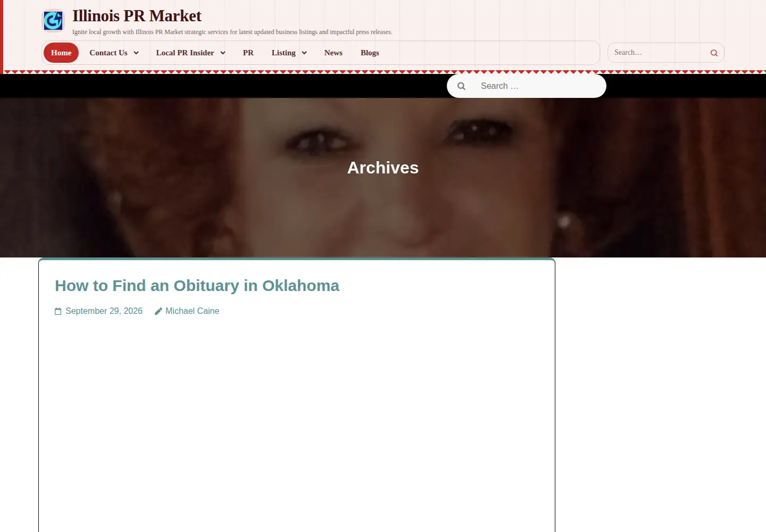Open the Blogs menu item
The width and height of the screenshot is (766, 532).
tap(370, 53)
